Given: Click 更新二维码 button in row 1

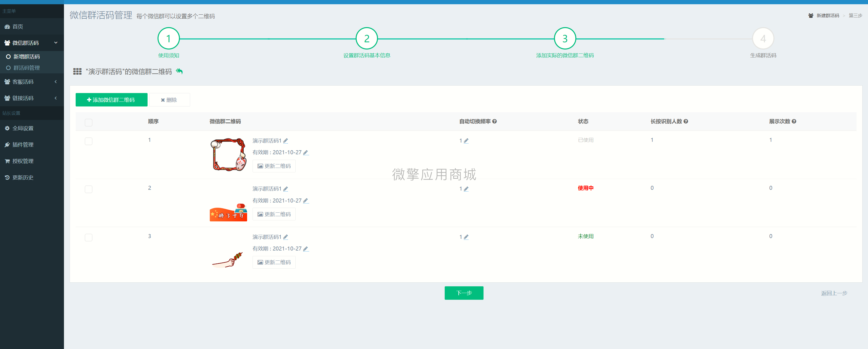Looking at the screenshot, I should click(x=274, y=166).
